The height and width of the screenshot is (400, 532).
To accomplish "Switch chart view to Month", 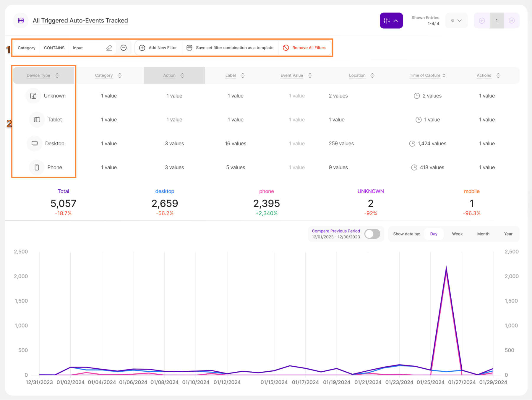I will point(483,234).
